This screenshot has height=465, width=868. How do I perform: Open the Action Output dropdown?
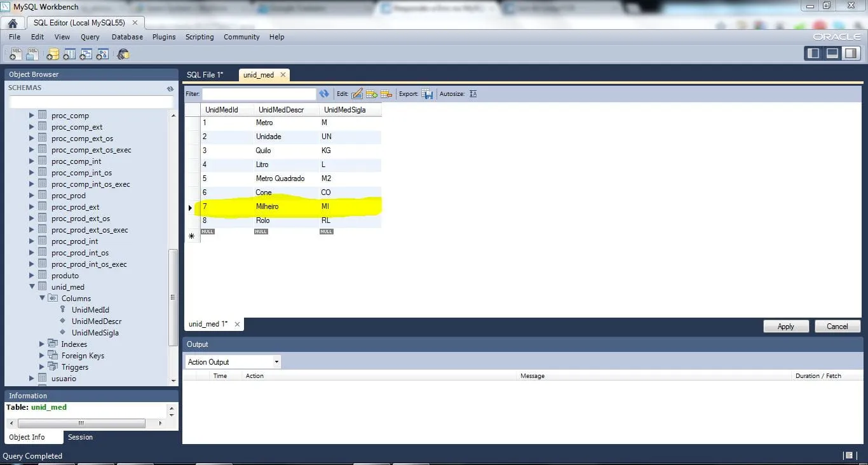coord(276,362)
